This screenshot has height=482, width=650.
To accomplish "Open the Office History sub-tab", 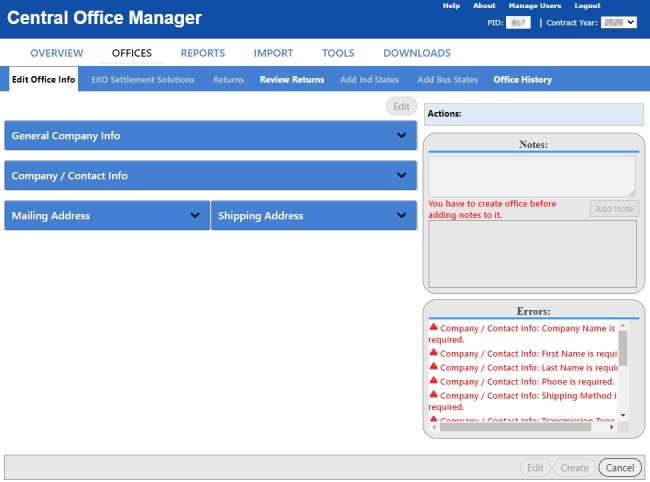I will click(x=522, y=80).
